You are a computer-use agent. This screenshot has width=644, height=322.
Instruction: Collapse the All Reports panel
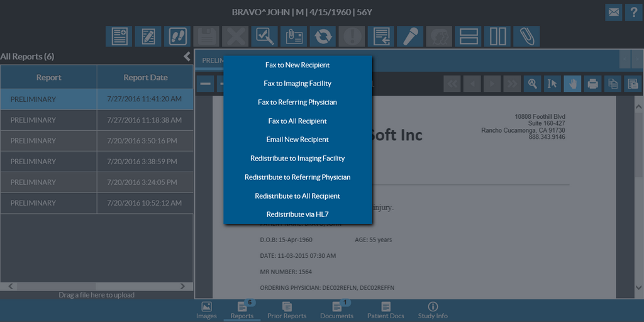tap(187, 57)
